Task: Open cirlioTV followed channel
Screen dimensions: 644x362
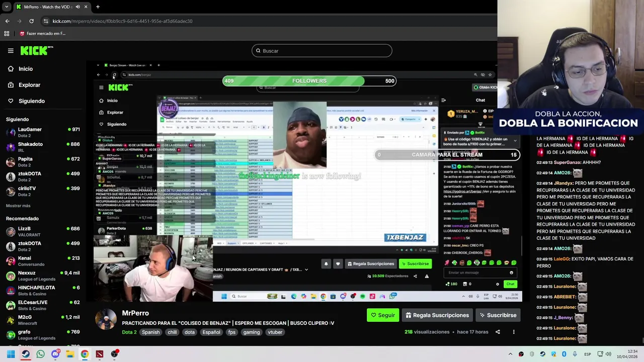Action: [x=43, y=191]
